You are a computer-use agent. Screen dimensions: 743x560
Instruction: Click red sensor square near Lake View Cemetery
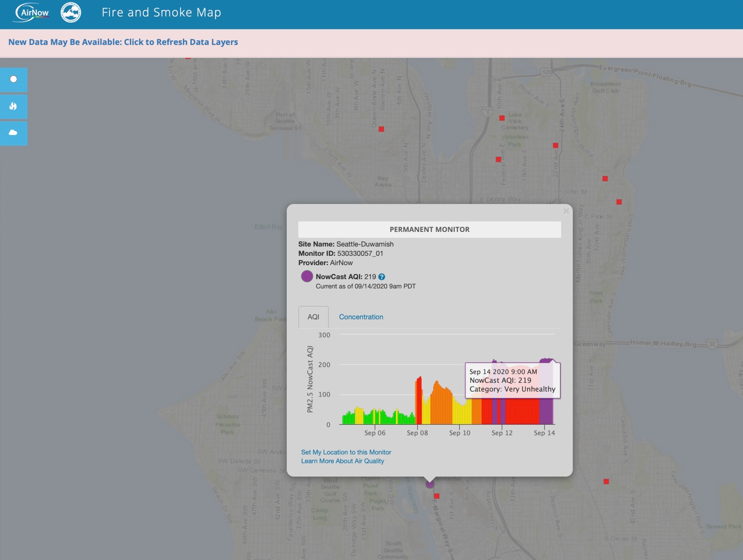[x=502, y=118]
